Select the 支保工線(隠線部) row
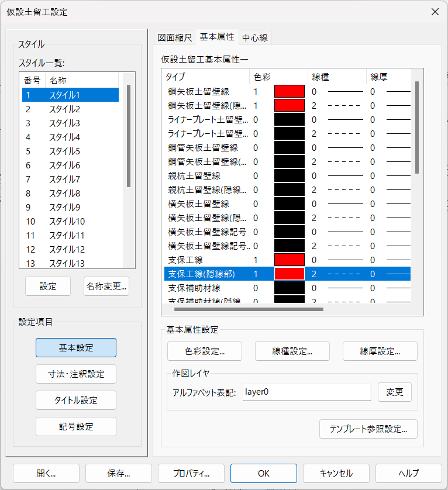 pos(287,274)
